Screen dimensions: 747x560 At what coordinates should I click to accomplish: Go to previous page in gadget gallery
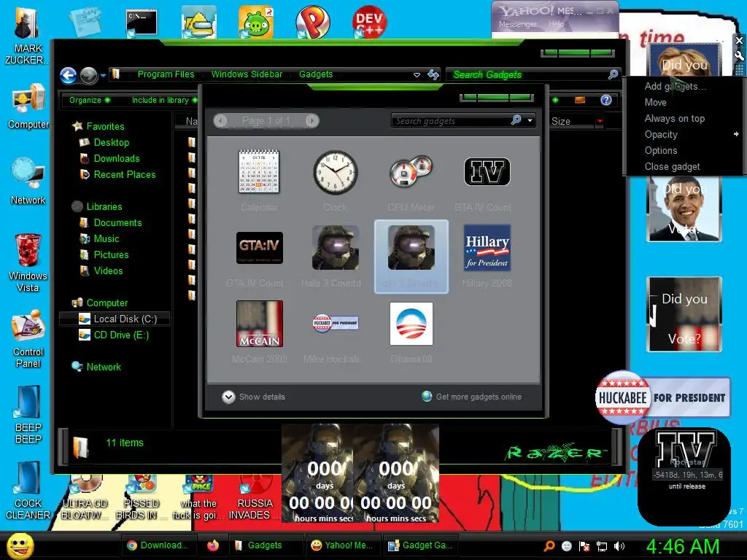click(x=220, y=121)
